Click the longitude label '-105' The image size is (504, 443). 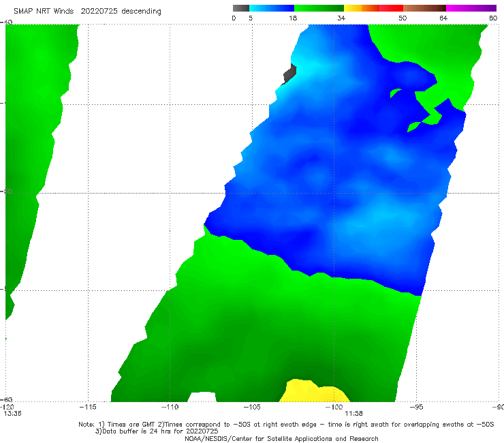coord(252,407)
